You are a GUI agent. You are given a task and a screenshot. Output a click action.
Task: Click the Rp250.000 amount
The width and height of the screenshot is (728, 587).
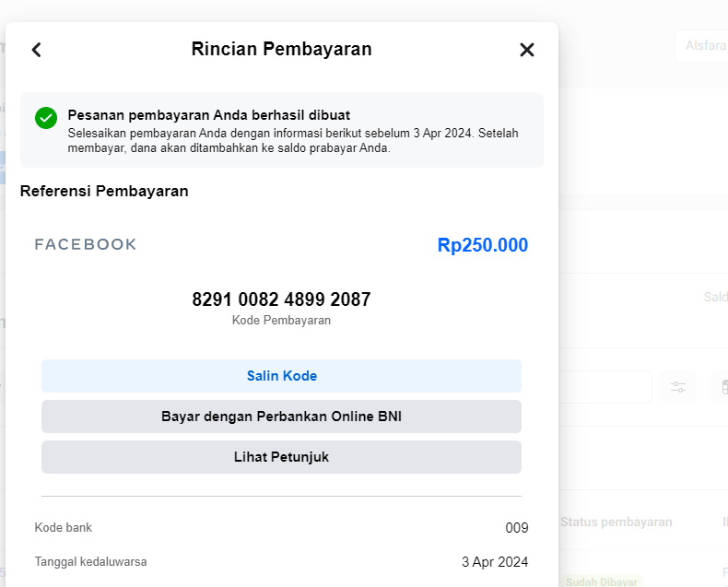[x=483, y=245]
